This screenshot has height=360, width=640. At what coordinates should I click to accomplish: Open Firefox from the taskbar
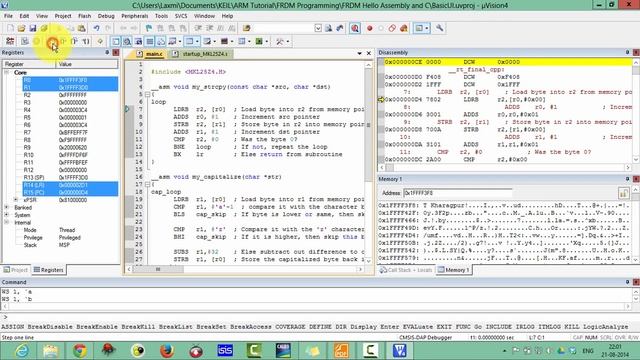pyautogui.click(x=167, y=351)
